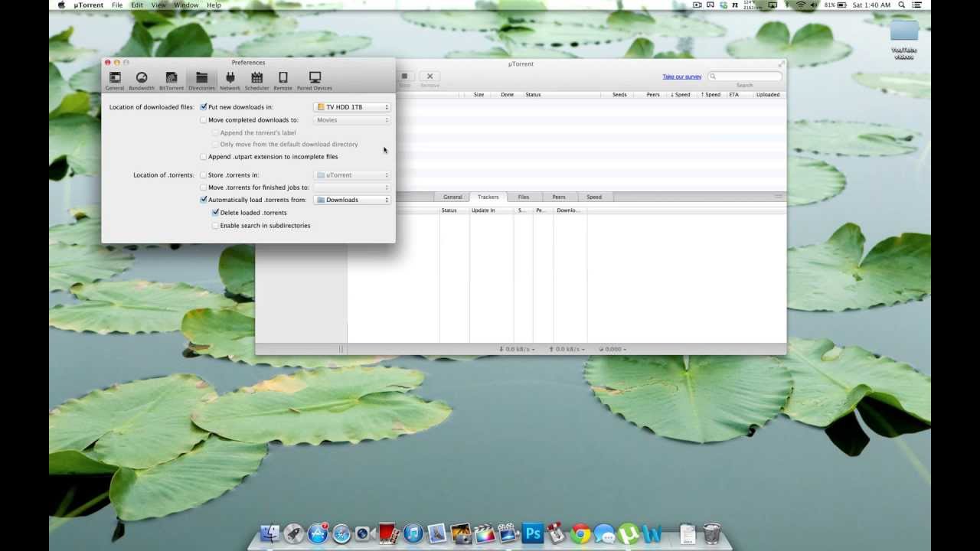Screen dimensions: 980x551
Task: Click the fullscreen arrows on µTorrent window
Action: (x=781, y=64)
